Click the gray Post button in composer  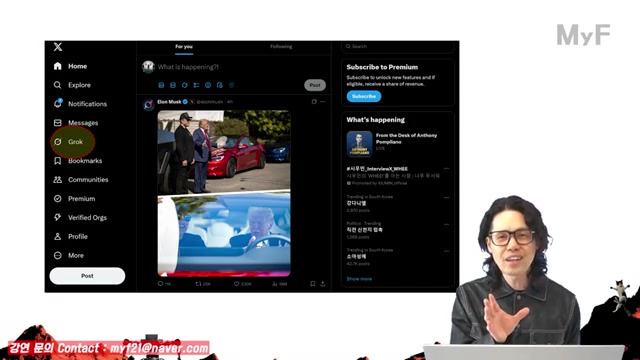click(x=315, y=85)
